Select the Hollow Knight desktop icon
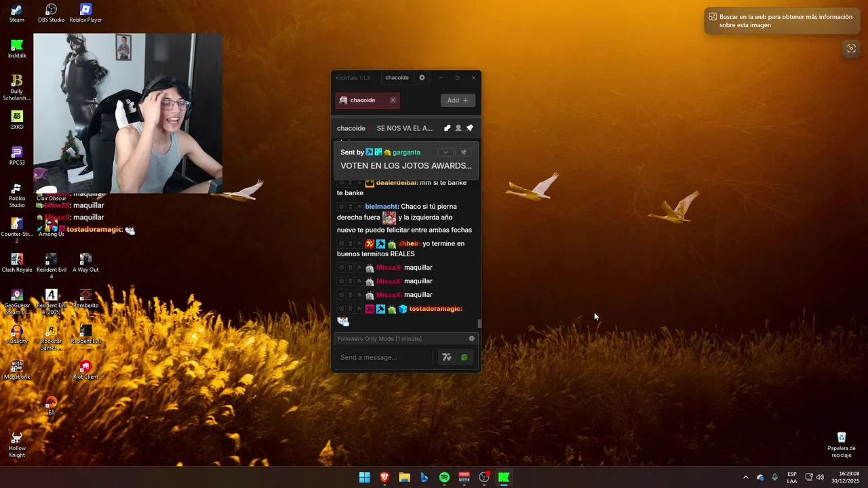This screenshot has width=868, height=488. (17, 445)
